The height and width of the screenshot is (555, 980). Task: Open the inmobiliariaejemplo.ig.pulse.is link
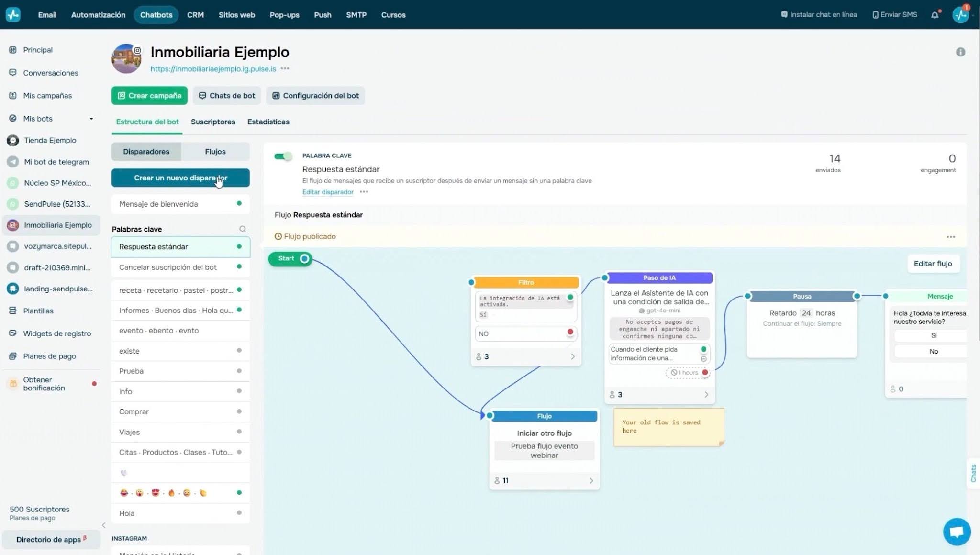[213, 69]
